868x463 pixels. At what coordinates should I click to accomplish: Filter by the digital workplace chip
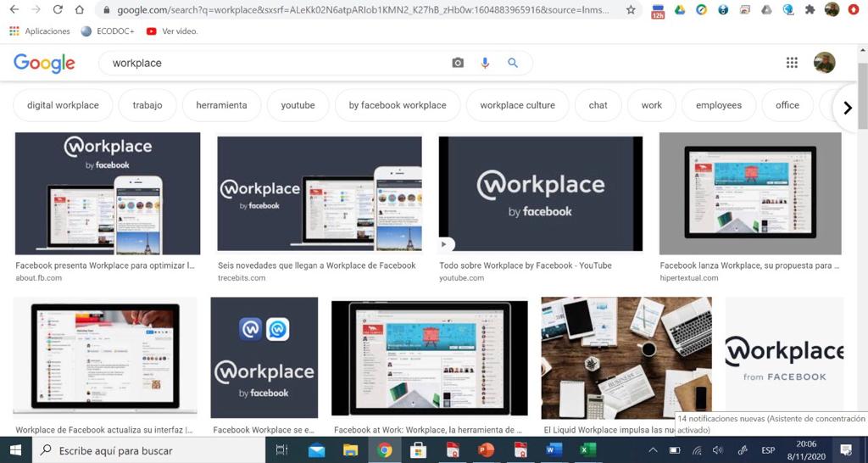(x=63, y=105)
